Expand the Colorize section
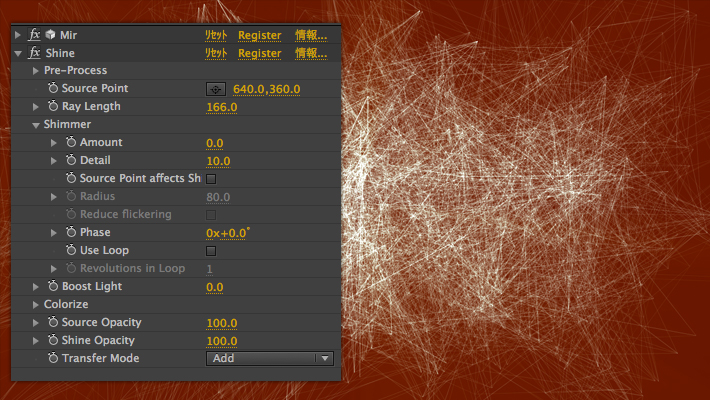710x400 pixels. pos(36,305)
